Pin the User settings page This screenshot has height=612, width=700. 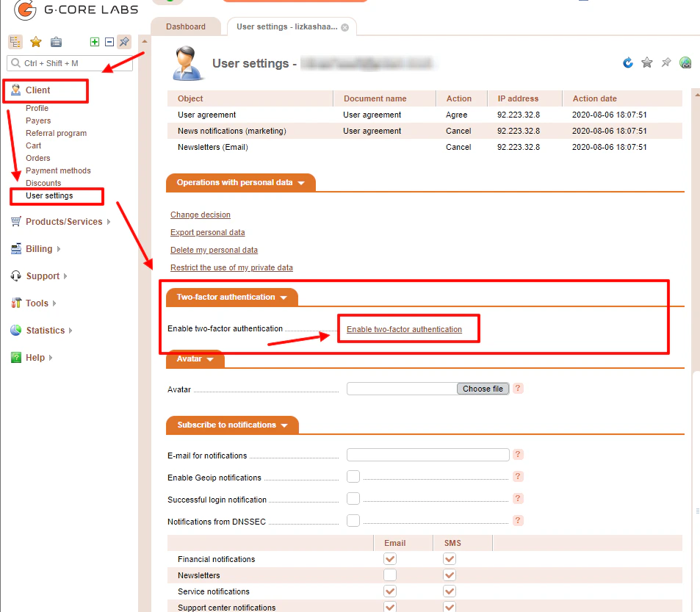666,63
